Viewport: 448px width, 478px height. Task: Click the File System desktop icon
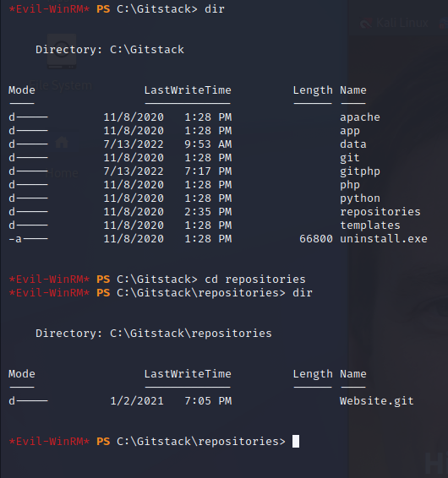[x=62, y=52]
